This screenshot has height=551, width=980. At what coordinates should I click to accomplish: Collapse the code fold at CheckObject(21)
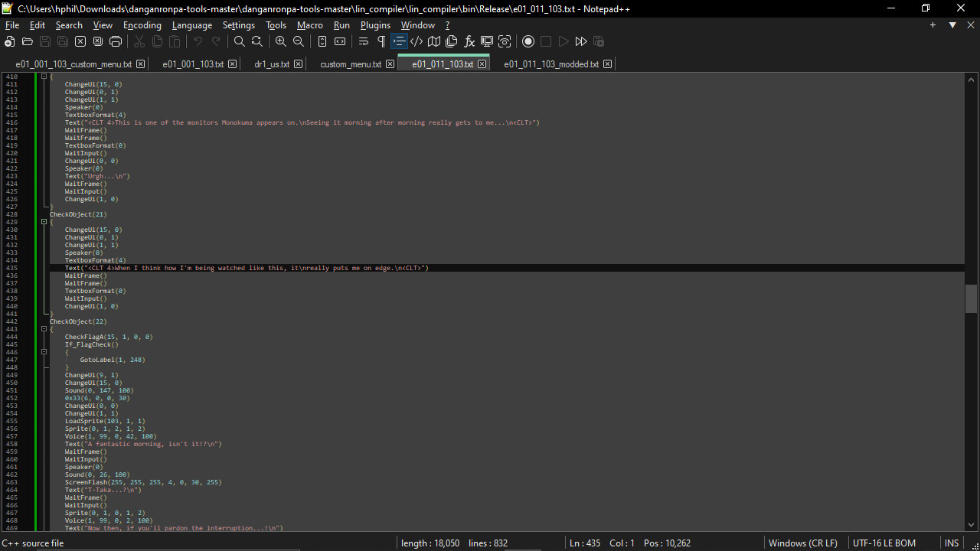pyautogui.click(x=44, y=221)
